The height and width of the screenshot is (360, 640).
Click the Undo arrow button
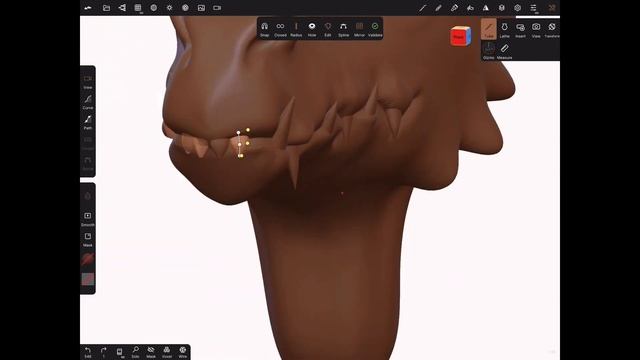[x=88, y=352]
